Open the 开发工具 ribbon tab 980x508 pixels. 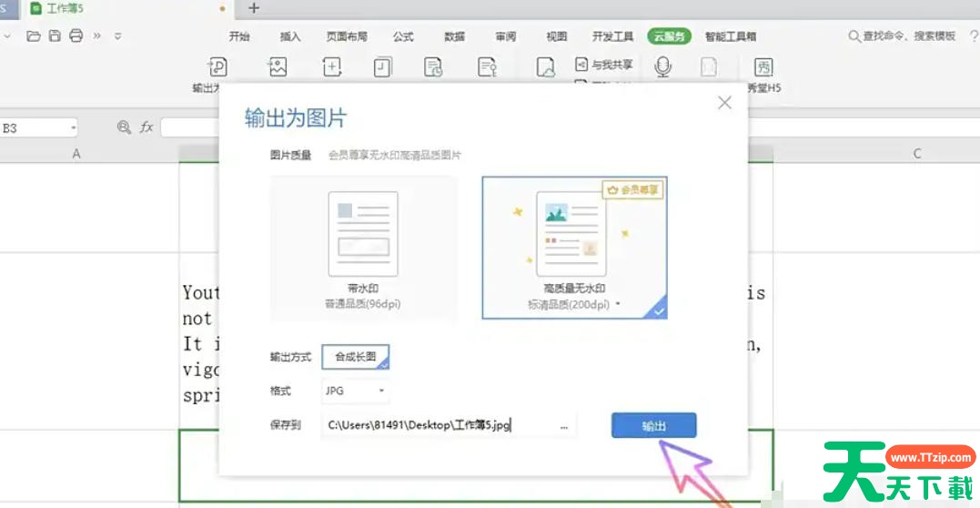pos(613,37)
